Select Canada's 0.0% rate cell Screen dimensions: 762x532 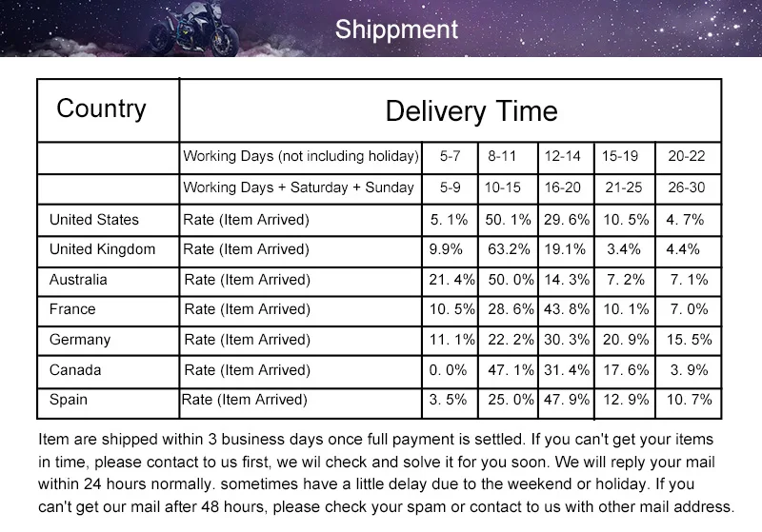coord(450,372)
